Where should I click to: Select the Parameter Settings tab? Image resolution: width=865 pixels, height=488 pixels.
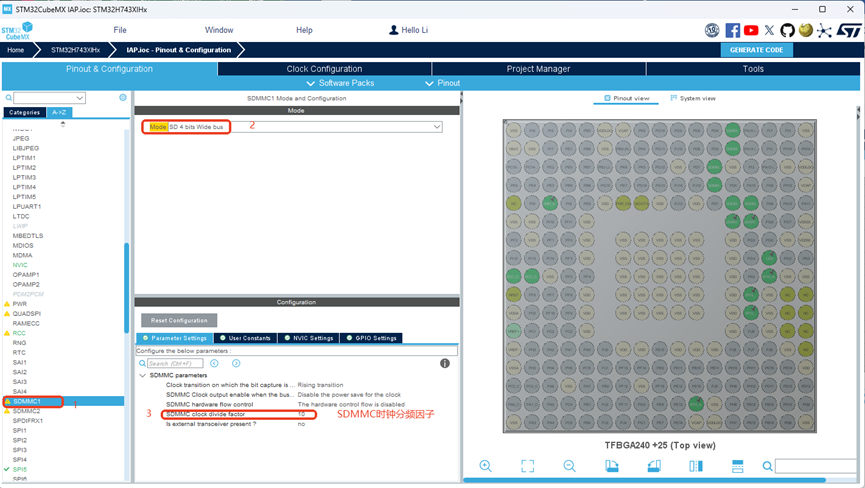pos(175,338)
